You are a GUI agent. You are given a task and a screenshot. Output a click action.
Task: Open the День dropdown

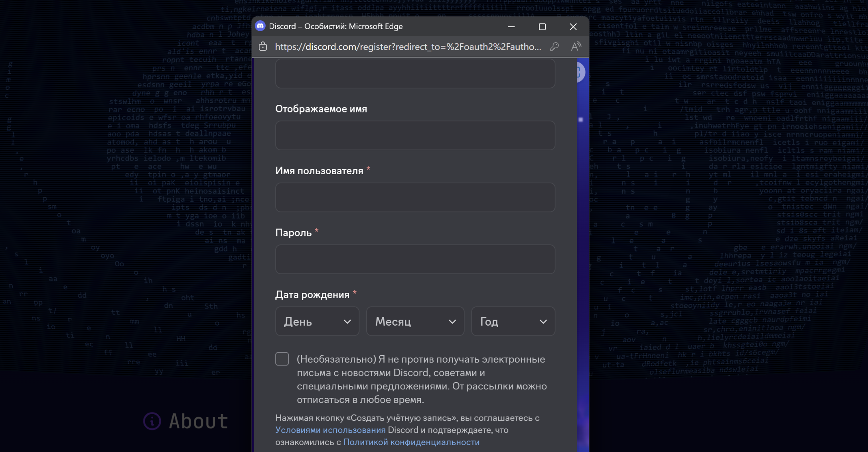click(317, 321)
